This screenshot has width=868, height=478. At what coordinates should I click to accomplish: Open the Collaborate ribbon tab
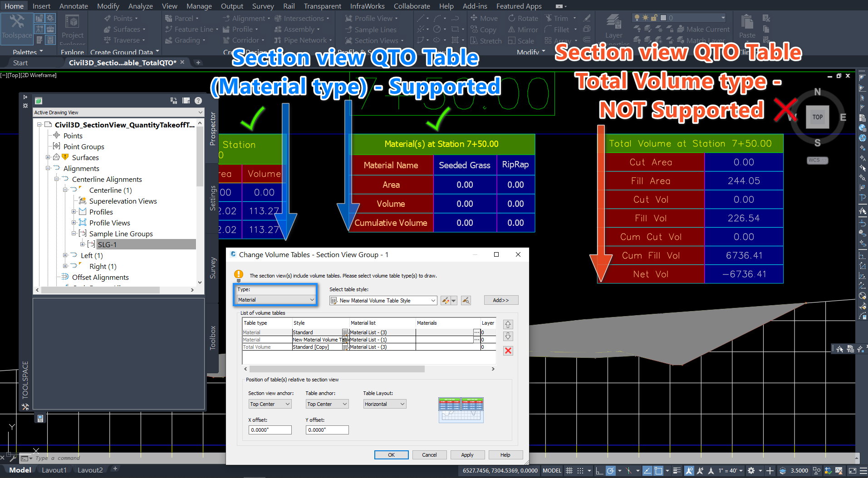tap(412, 6)
